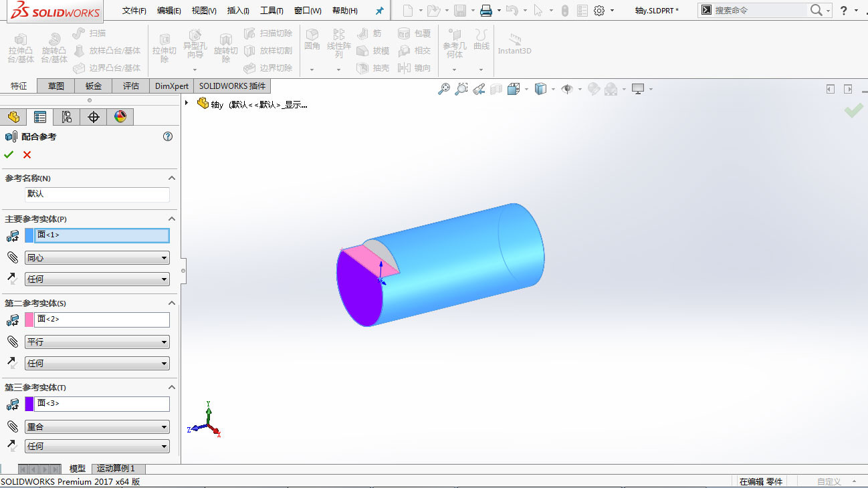868x488 pixels.
Task: Click the View Orientation cube icon
Action: pos(514,89)
